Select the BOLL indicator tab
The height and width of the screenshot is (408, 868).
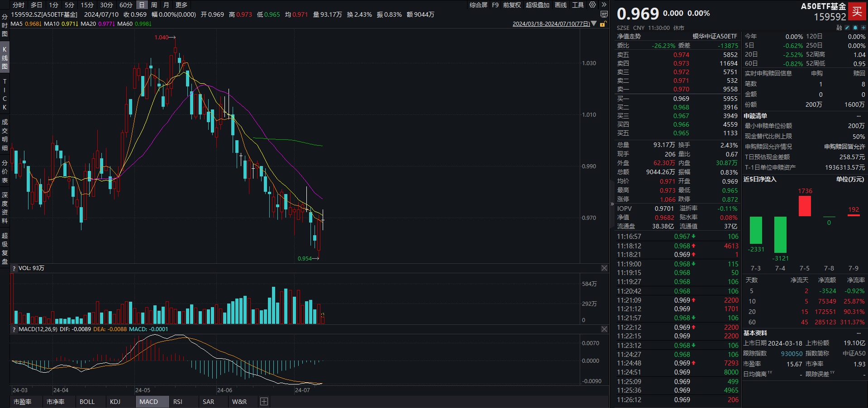click(87, 402)
